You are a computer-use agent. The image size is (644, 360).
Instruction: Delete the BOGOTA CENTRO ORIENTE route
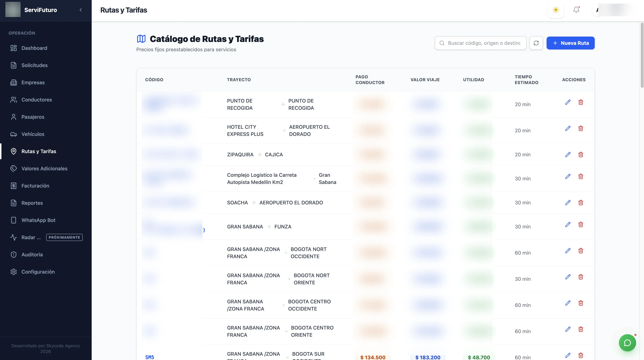point(581,329)
